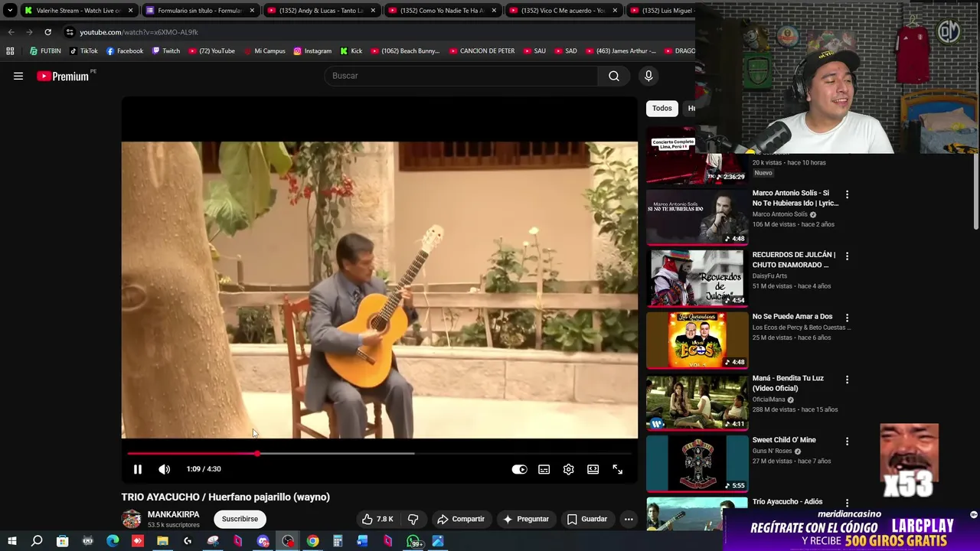Image resolution: width=980 pixels, height=551 pixels.
Task: Subscribe with the Suscribirse button
Action: click(240, 519)
